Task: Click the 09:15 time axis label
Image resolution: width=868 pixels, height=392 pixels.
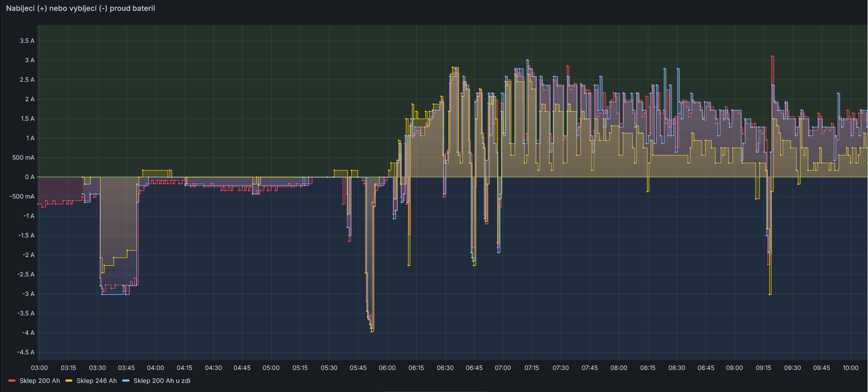Action: point(763,368)
